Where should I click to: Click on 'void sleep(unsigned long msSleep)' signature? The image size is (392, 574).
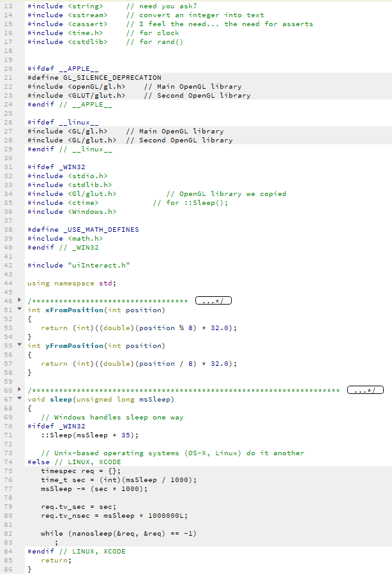[101, 400]
